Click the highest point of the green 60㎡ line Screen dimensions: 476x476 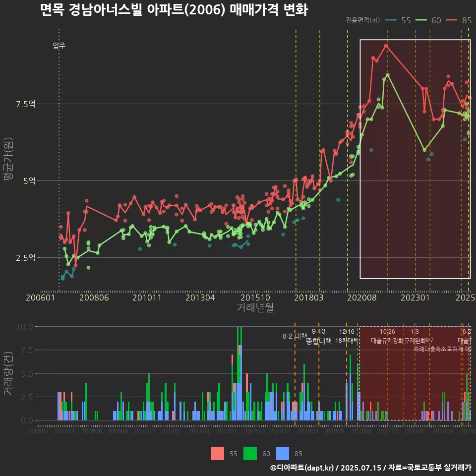388,75
